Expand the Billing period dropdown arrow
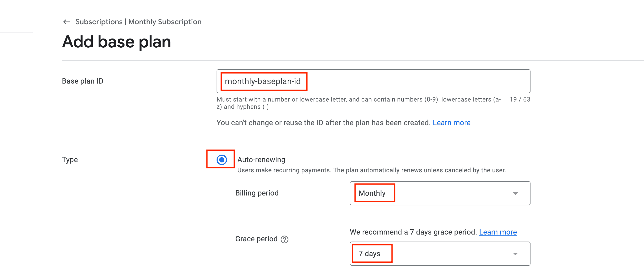The width and height of the screenshot is (644, 278). point(515,193)
